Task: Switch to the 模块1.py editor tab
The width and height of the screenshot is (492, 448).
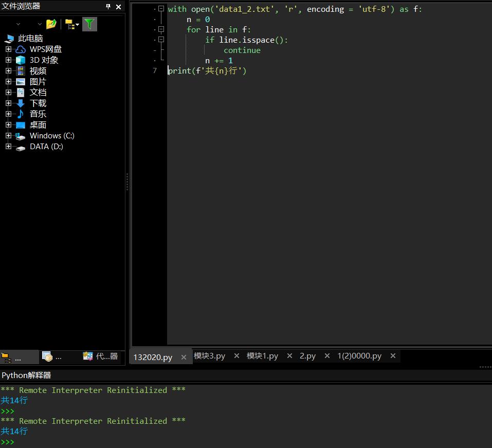Action: pyautogui.click(x=262, y=356)
